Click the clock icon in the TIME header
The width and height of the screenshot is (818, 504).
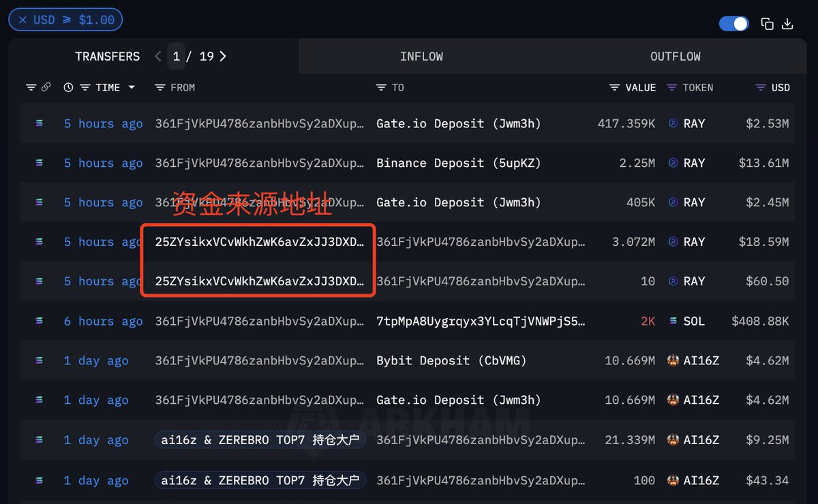(x=68, y=87)
